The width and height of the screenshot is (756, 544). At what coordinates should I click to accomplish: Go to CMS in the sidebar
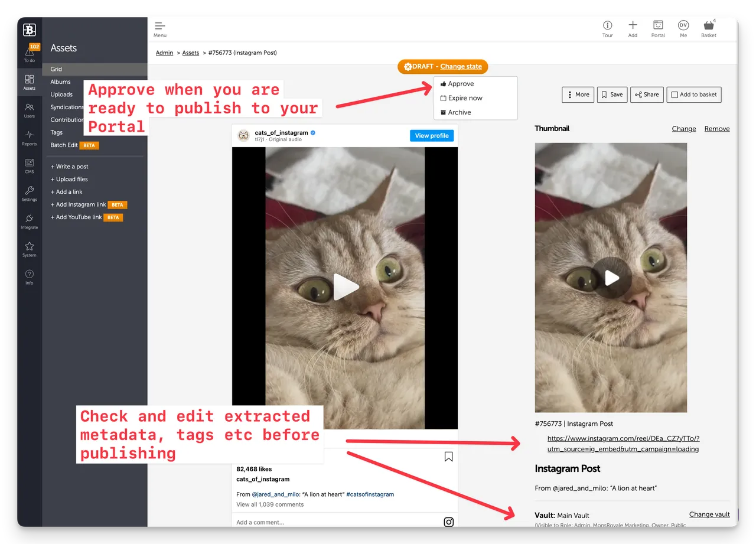pos(30,165)
